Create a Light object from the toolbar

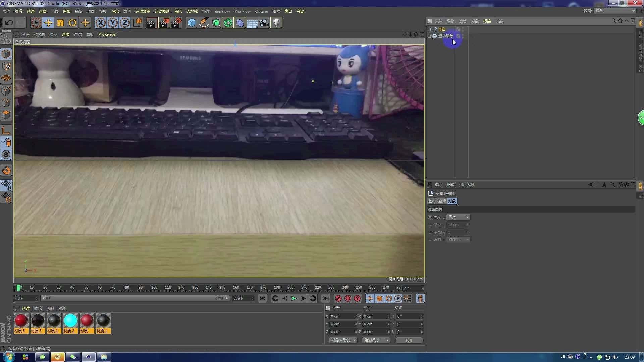point(276,23)
